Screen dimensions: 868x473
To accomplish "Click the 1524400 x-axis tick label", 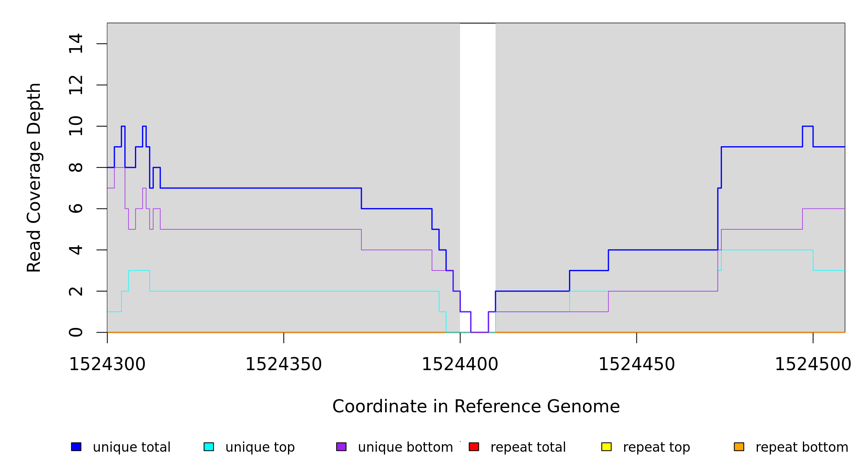I will click(x=460, y=364).
